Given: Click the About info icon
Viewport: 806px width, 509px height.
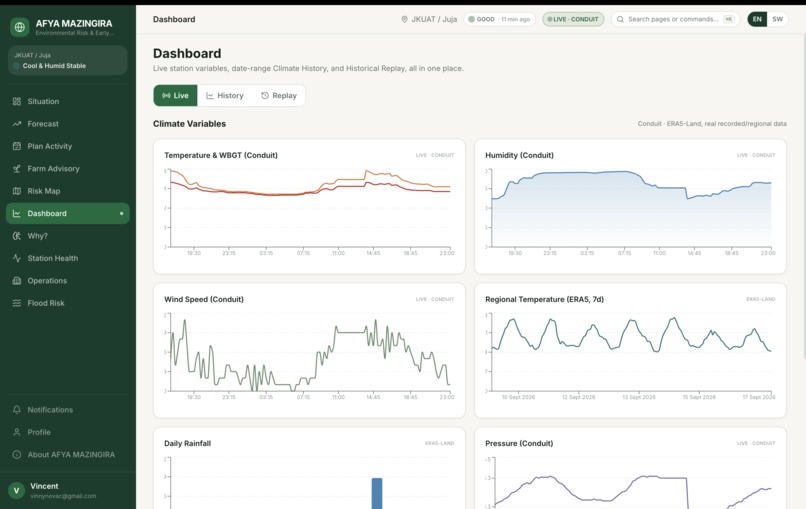Looking at the screenshot, I should [17, 455].
